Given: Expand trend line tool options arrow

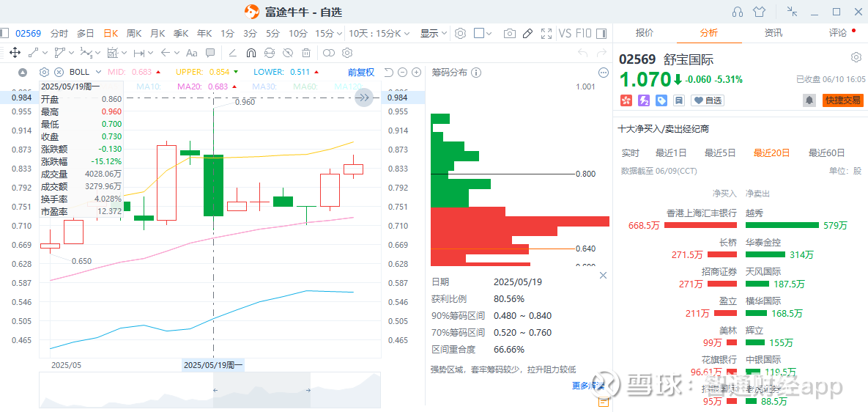Looking at the screenshot, I should pyautogui.click(x=45, y=54).
